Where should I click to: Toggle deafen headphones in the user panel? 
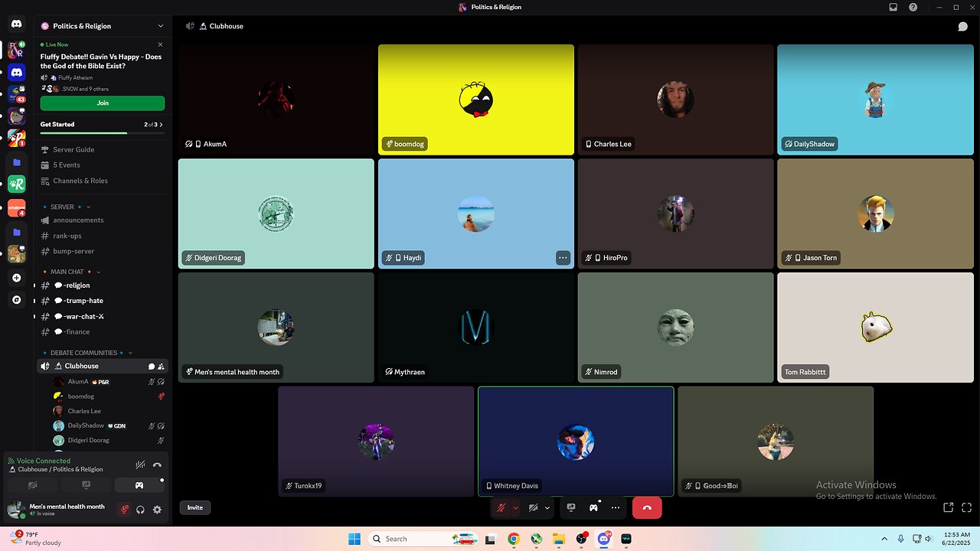pos(141,510)
